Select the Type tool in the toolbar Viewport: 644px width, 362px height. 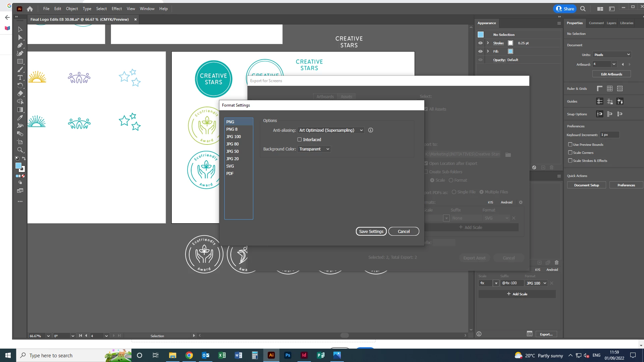click(x=20, y=77)
